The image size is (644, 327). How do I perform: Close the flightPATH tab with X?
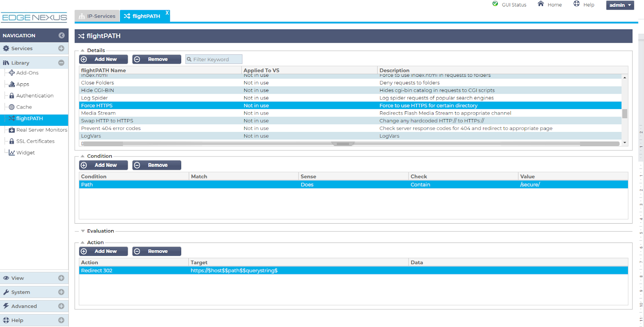point(167,13)
